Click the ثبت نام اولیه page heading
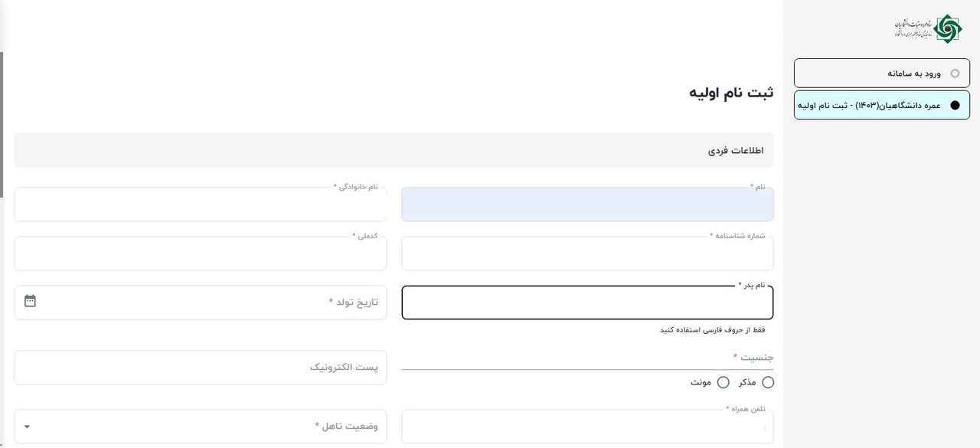Image resolution: width=980 pixels, height=448 pixels. tap(731, 91)
